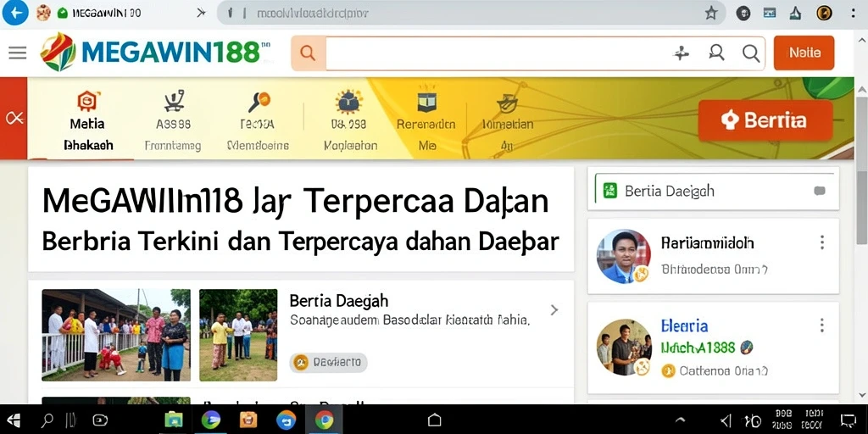The image size is (868, 434).
Task: Click the MEGAWIN188 site logo
Action: coord(155,53)
